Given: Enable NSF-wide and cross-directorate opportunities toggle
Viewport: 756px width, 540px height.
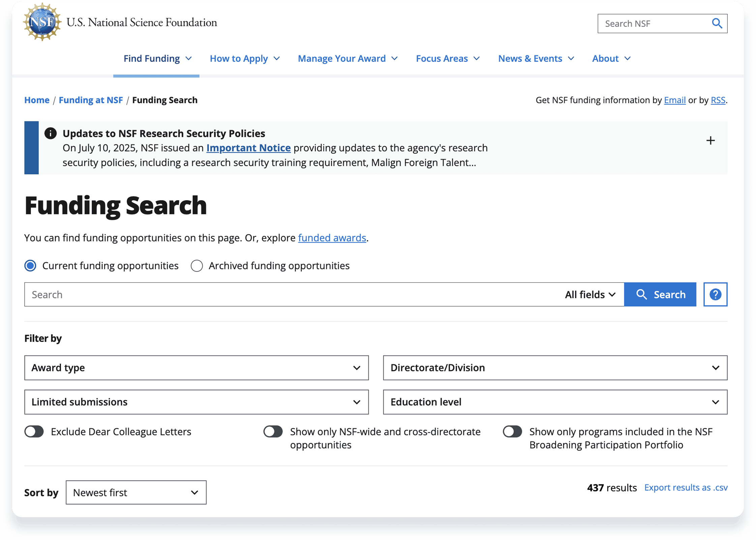Looking at the screenshot, I should coord(273,431).
